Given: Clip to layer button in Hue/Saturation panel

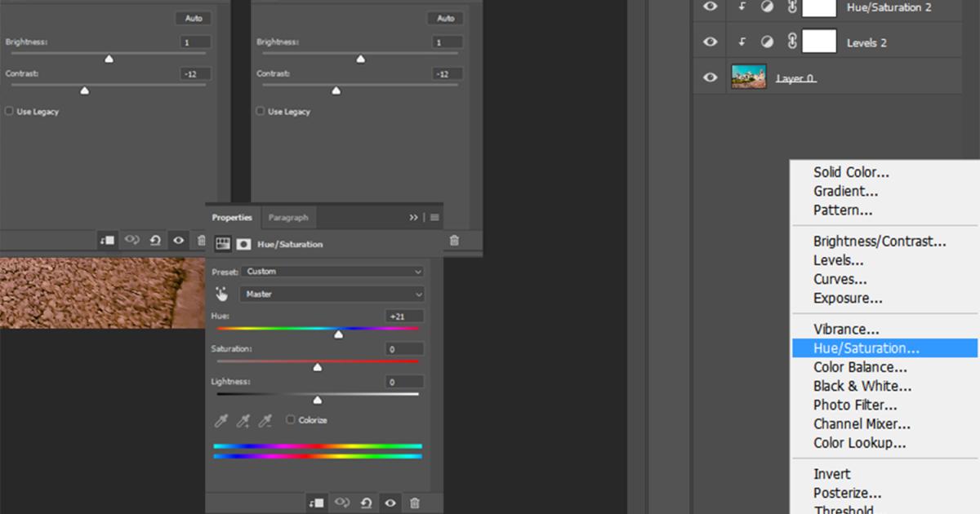Looking at the screenshot, I should pos(316,503).
